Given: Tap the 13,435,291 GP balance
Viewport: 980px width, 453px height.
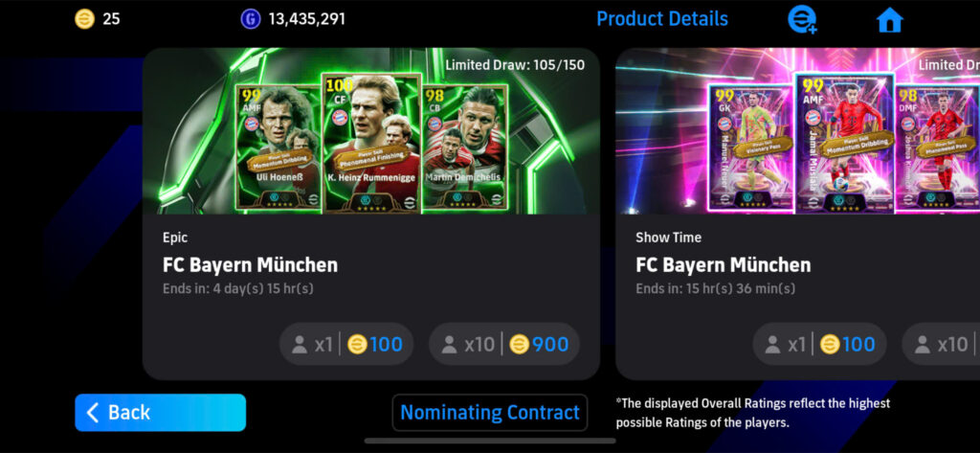Looking at the screenshot, I should [x=307, y=19].
